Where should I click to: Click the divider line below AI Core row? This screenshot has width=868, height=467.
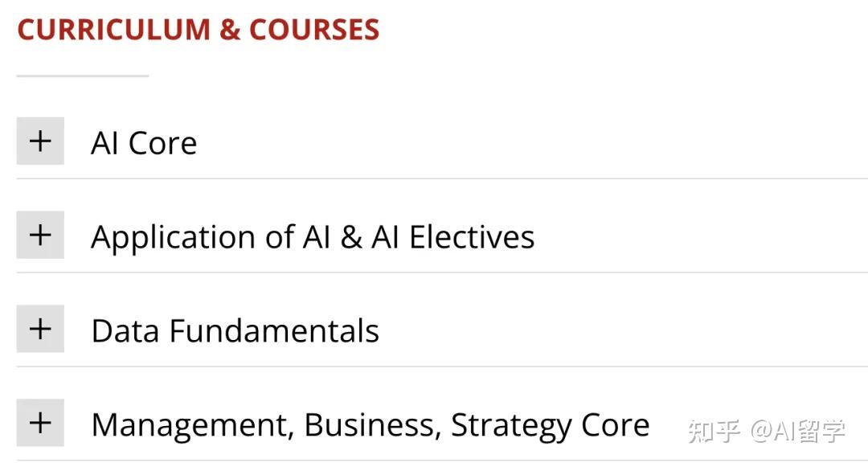[x=442, y=178]
